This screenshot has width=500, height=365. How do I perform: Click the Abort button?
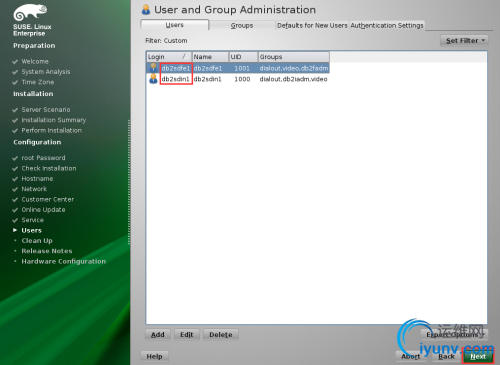click(411, 356)
